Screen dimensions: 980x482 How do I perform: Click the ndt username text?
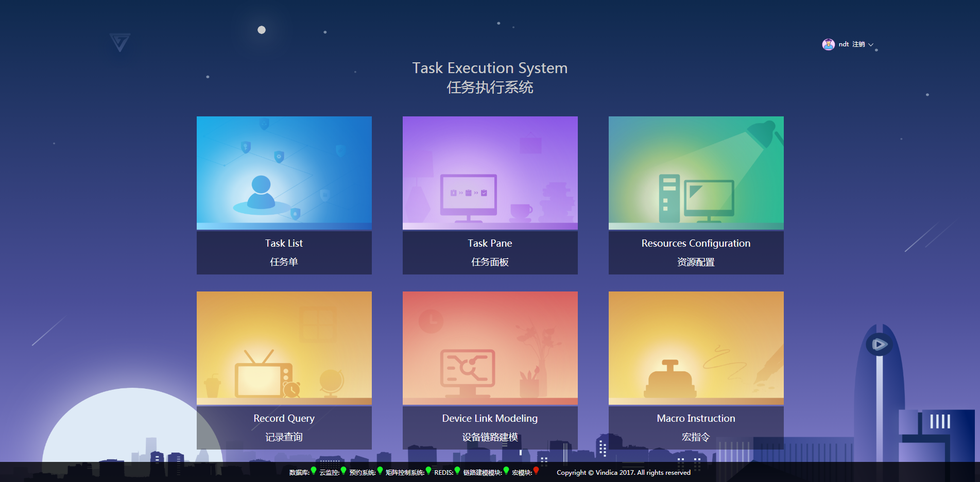[x=844, y=45]
